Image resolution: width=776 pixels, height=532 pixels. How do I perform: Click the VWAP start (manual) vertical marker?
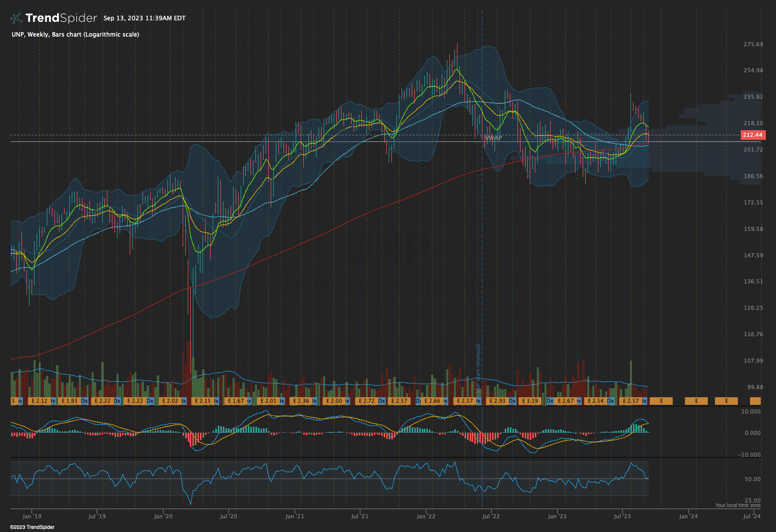tap(479, 366)
